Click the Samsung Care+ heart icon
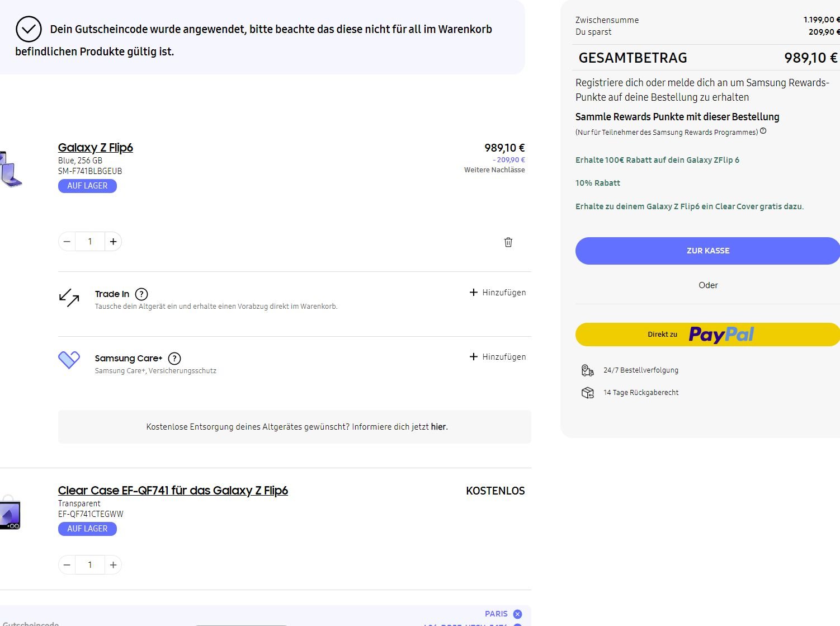The image size is (840, 626). point(69,360)
